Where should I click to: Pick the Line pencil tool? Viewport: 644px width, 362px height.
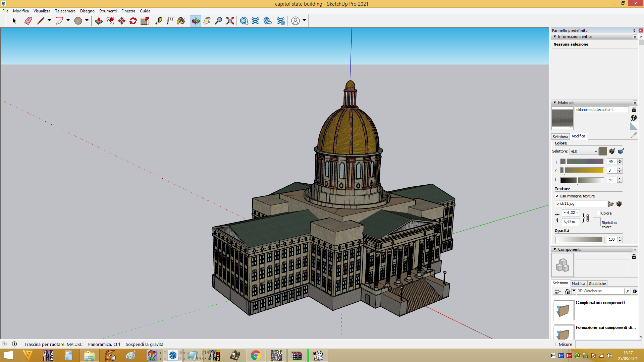[41, 21]
